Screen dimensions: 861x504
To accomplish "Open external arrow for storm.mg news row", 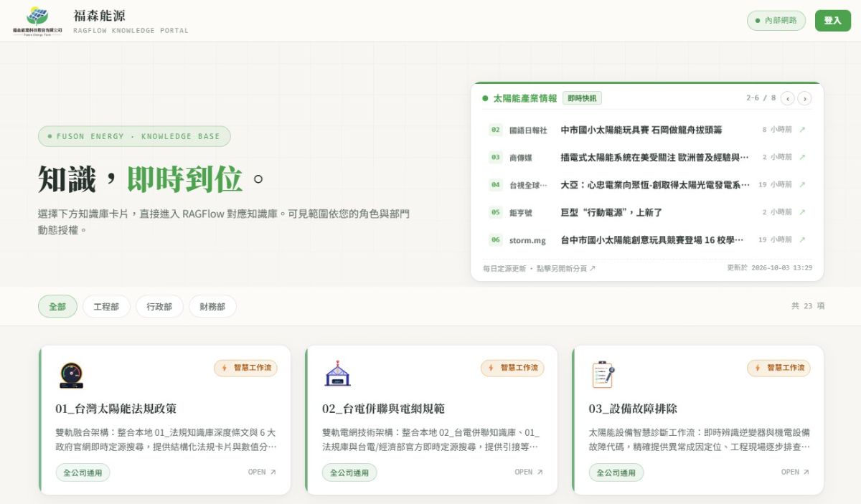I will [x=802, y=239].
